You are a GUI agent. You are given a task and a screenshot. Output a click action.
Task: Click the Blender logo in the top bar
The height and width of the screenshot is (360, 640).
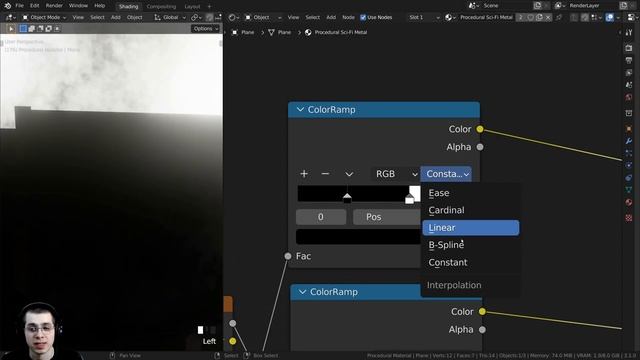pos(8,6)
